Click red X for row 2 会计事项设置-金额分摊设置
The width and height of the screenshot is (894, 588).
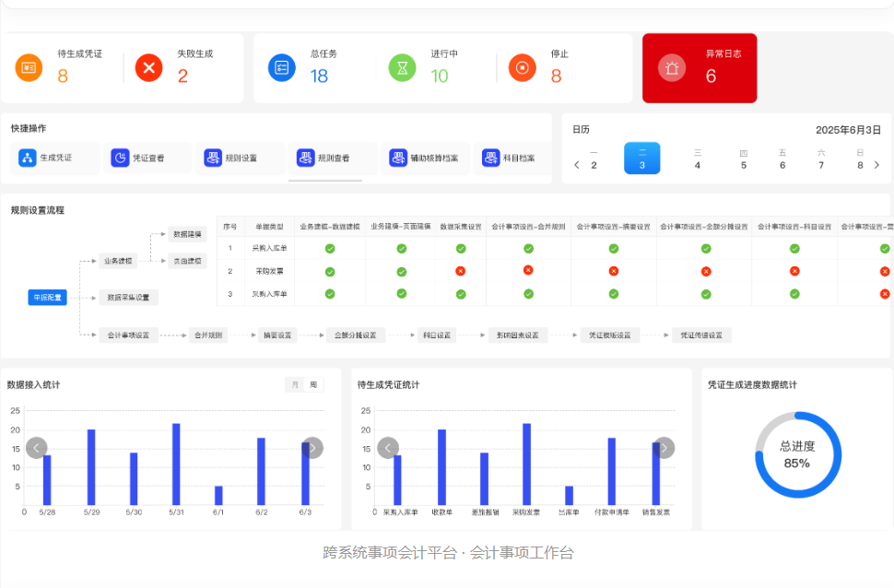tap(706, 272)
